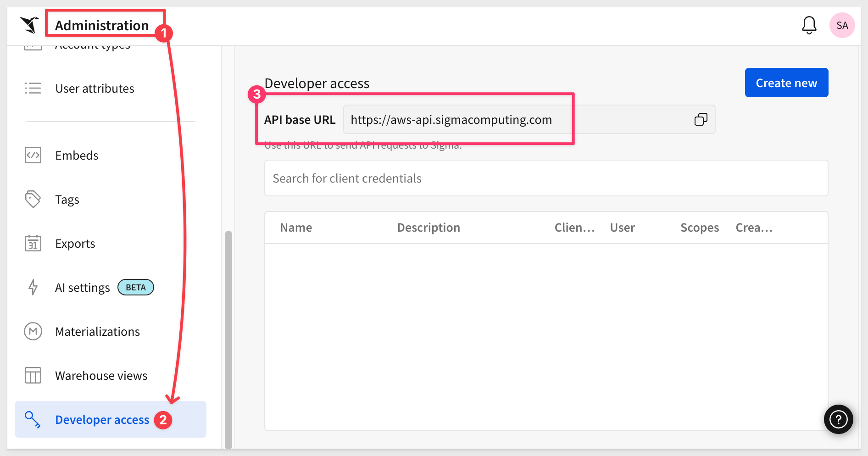Focus the client credentials search field
Screen dimensions: 868x456
(546, 178)
